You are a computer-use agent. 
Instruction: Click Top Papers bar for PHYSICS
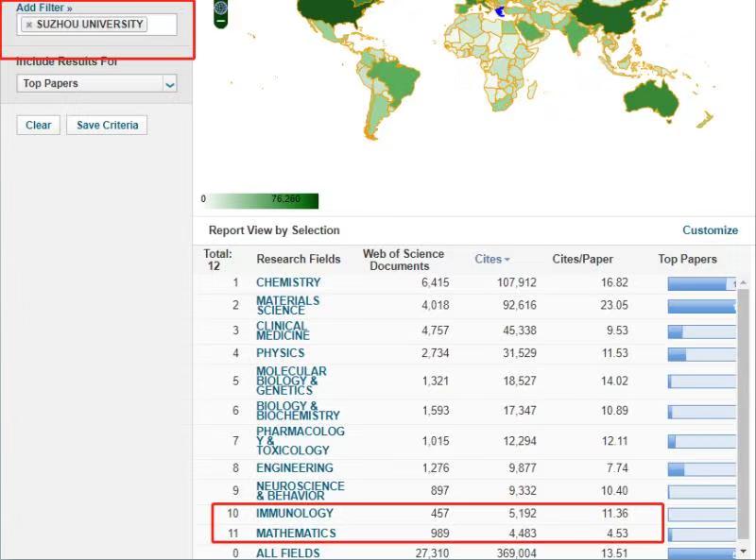(700, 354)
